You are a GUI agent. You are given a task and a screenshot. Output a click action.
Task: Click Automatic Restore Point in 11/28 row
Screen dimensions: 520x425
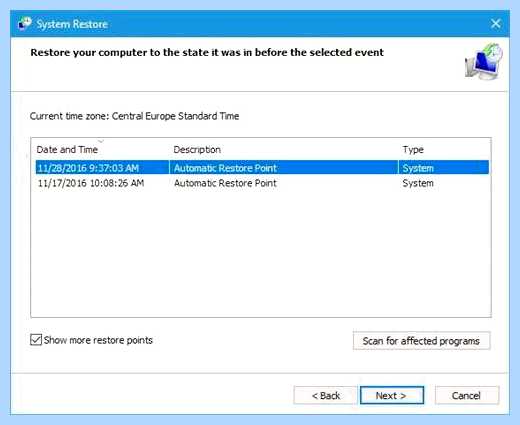click(225, 168)
